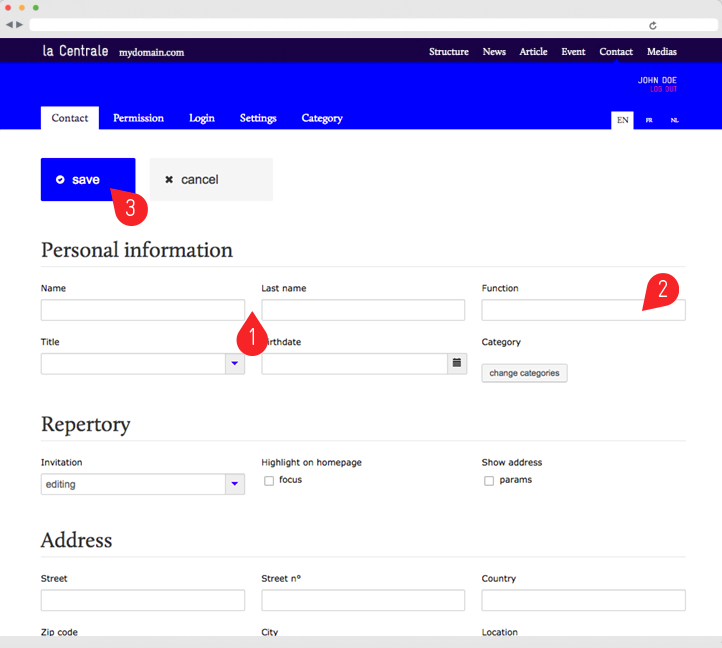Focus the Name input field
Screen dimensions: 722x648
[x=143, y=310]
